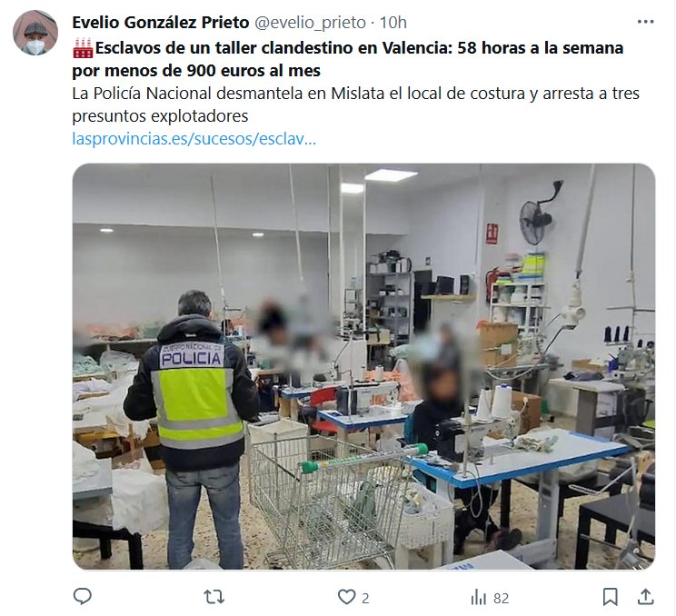Click the bold headline about Esclavos de un taller

point(348,59)
